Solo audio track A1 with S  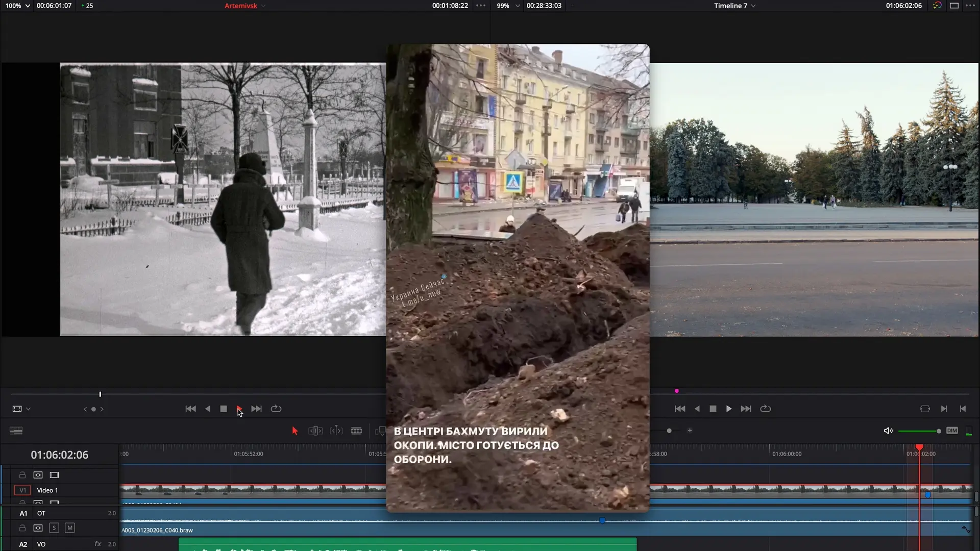[x=54, y=528]
